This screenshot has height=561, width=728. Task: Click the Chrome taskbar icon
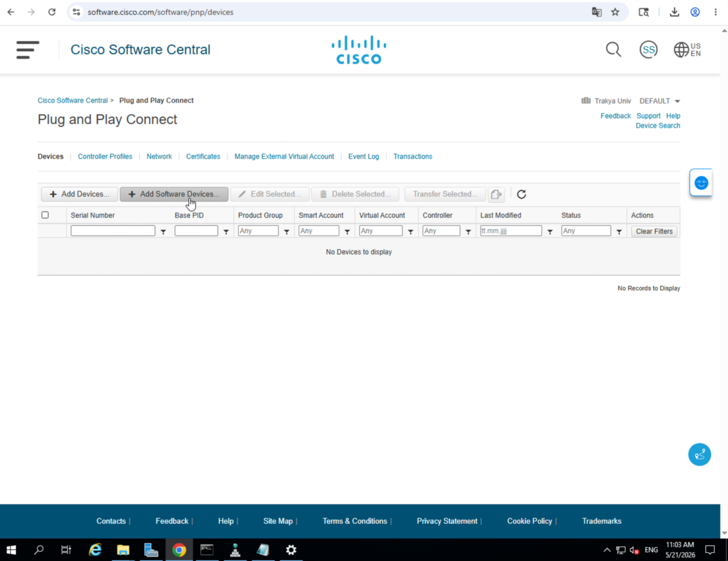(179, 550)
